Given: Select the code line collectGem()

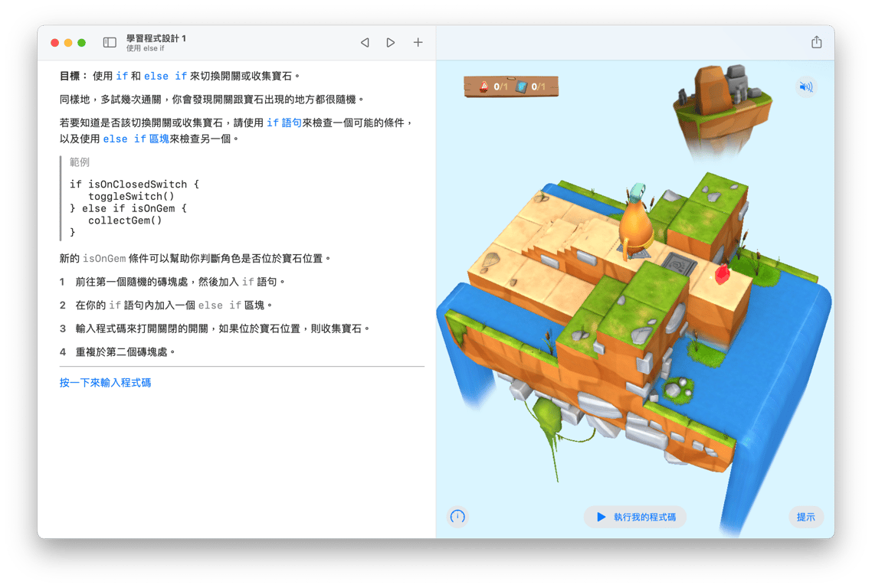Looking at the screenshot, I should pos(125,220).
